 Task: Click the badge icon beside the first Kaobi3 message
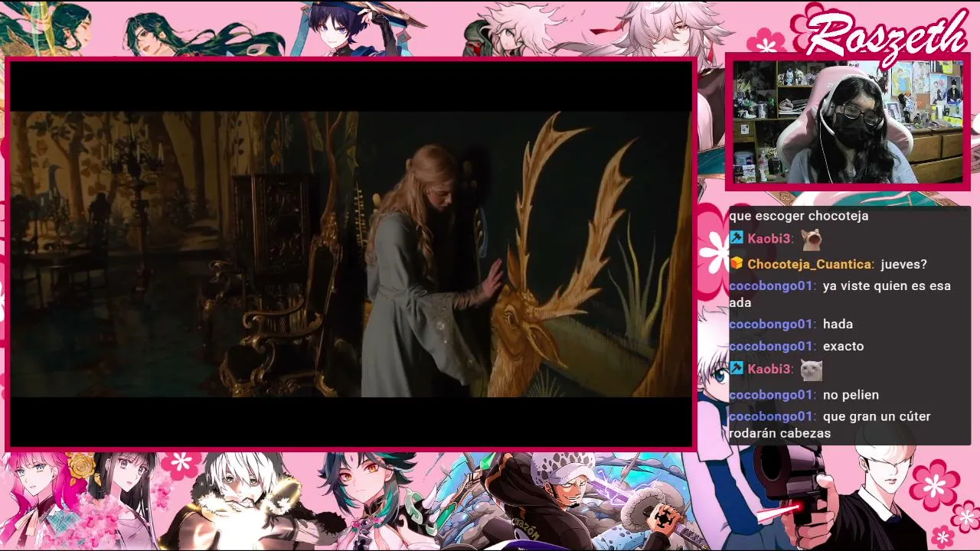(736, 239)
